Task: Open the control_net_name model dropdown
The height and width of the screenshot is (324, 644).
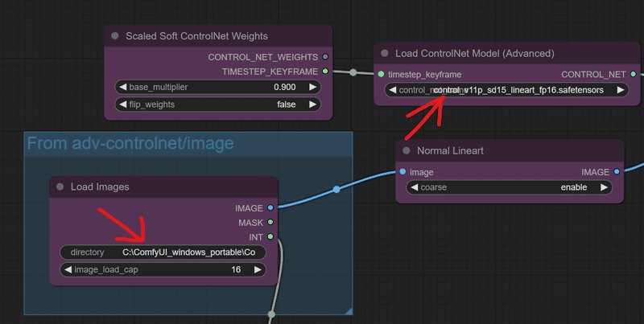Action: [x=506, y=90]
